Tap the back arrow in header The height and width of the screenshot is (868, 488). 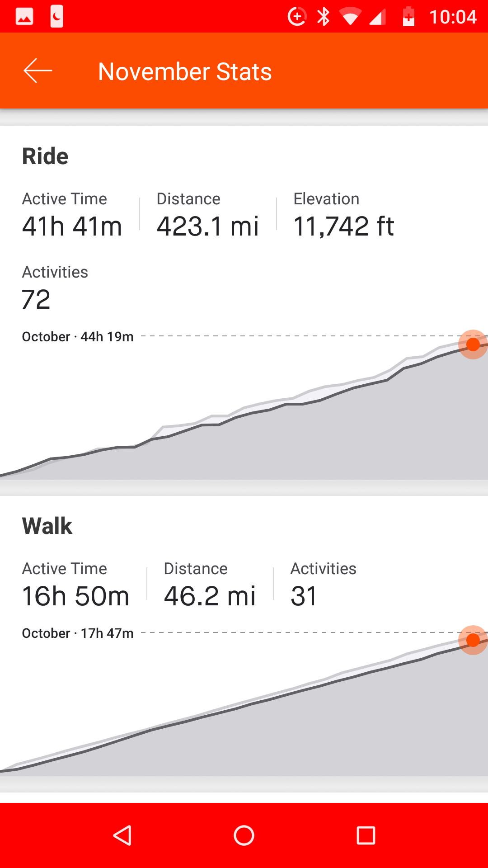(38, 71)
